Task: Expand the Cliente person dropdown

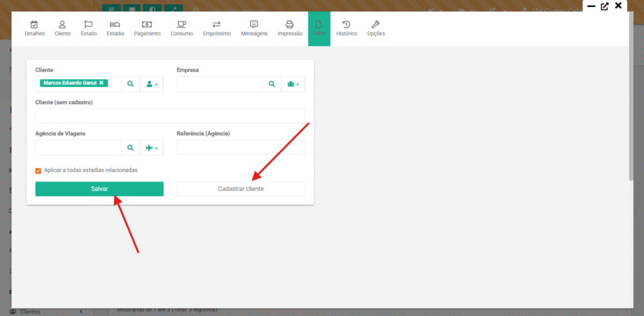Action: click(152, 84)
